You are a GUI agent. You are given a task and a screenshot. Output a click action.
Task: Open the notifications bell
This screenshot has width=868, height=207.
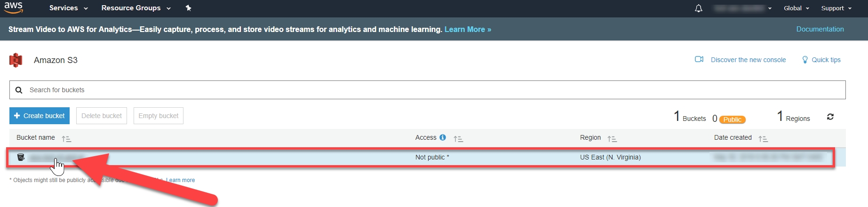click(x=699, y=8)
